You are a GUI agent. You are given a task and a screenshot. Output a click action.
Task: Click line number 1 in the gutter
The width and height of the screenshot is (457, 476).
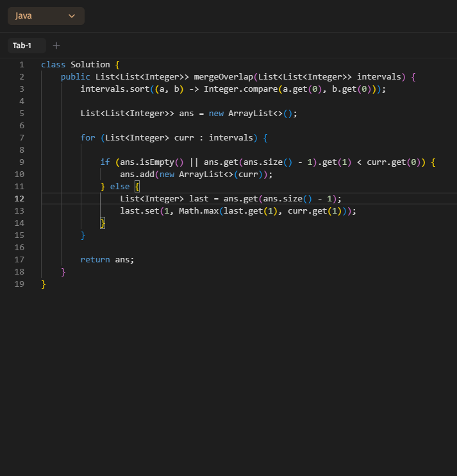22,65
